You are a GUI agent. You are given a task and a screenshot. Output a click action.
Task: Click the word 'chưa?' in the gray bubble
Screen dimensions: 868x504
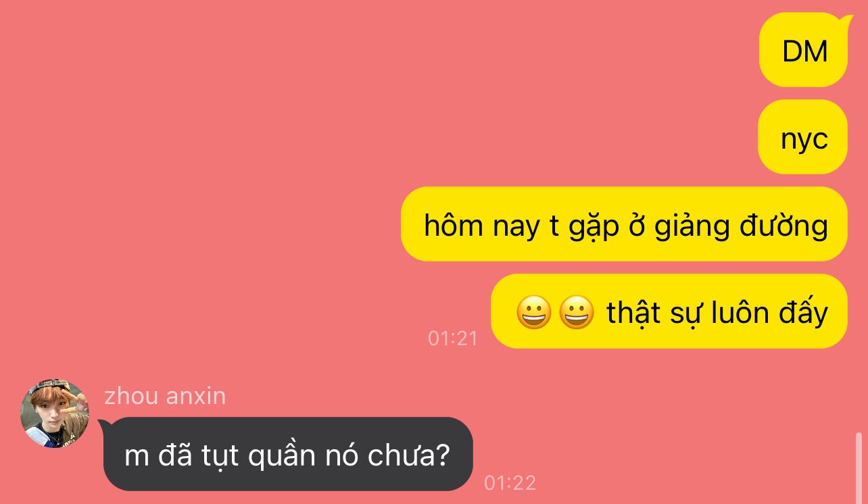click(x=409, y=456)
